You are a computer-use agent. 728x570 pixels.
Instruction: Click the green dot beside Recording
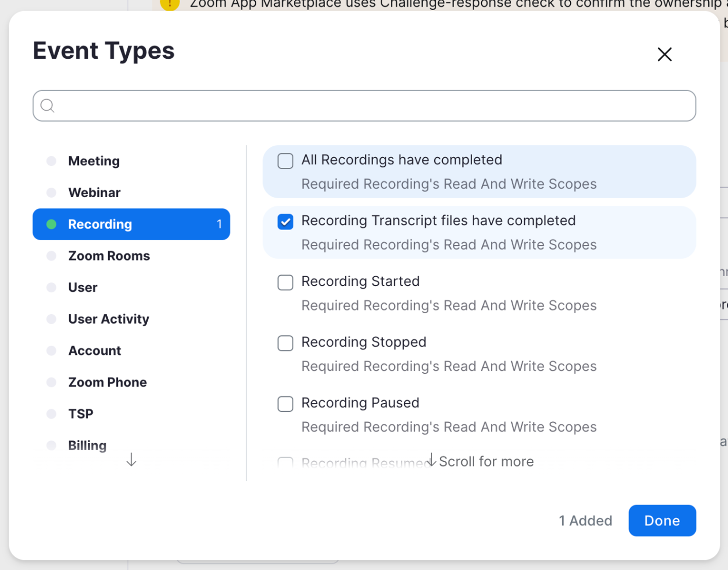(x=51, y=224)
